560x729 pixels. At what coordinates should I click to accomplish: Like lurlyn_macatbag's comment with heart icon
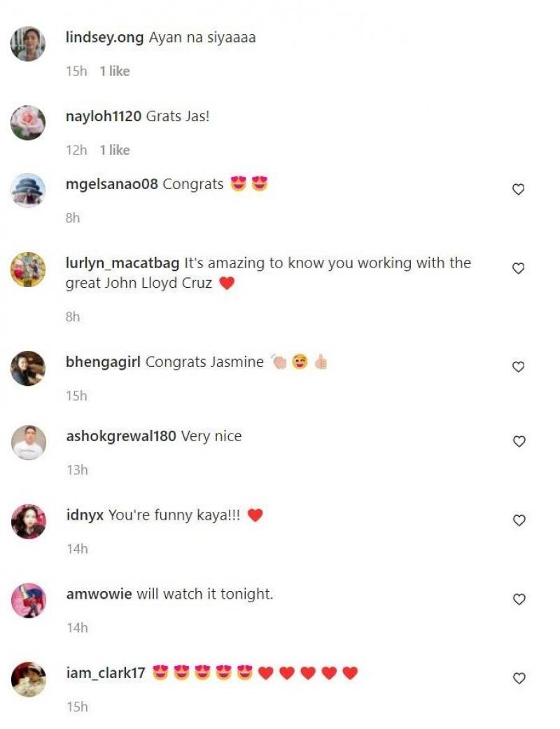click(x=518, y=268)
